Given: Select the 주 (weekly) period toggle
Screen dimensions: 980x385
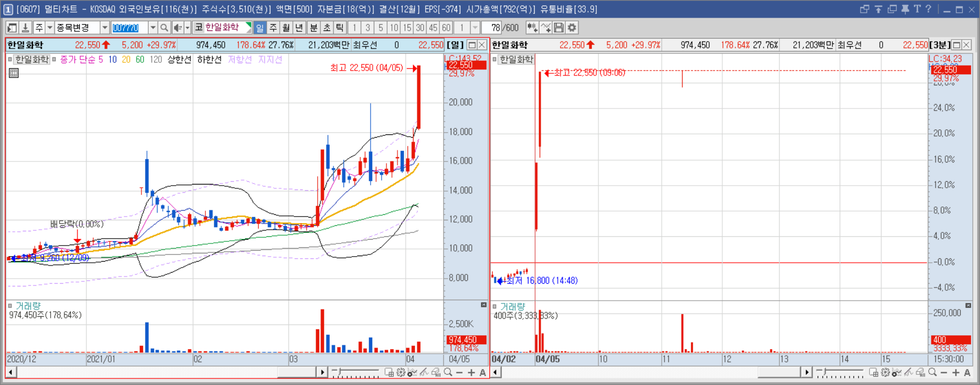Looking at the screenshot, I should (x=273, y=28).
